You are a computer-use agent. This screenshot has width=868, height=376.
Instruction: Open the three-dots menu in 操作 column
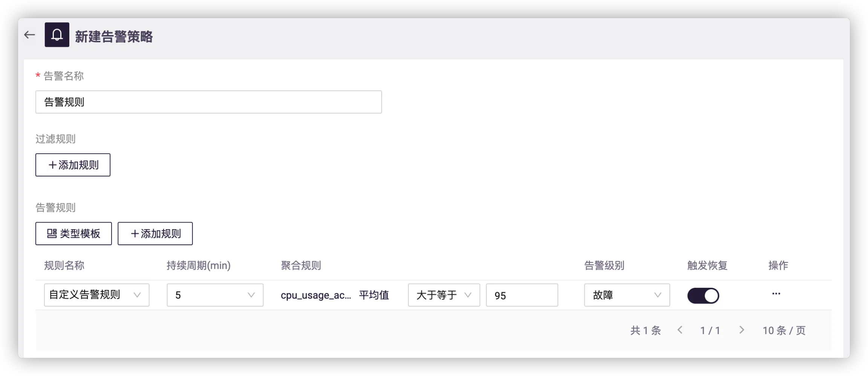click(x=776, y=294)
